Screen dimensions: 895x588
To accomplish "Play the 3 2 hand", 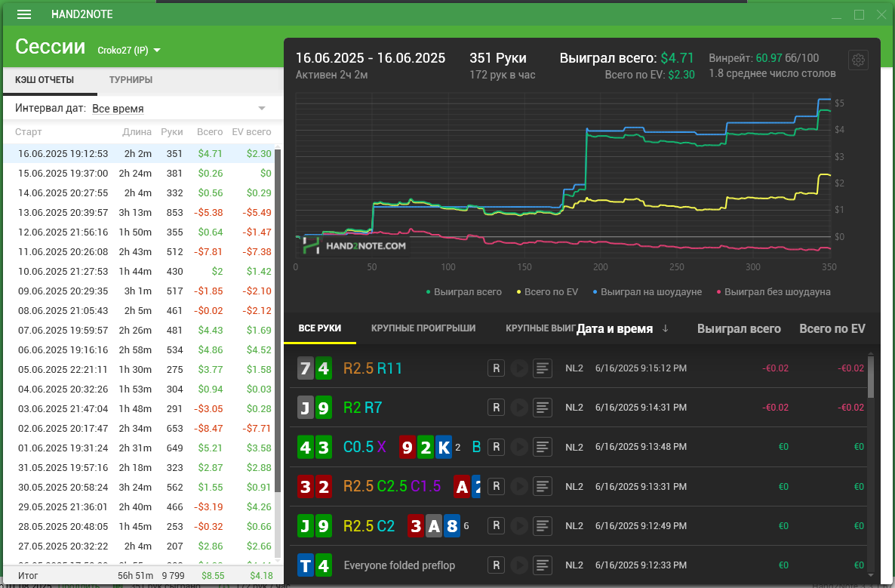I will point(519,486).
